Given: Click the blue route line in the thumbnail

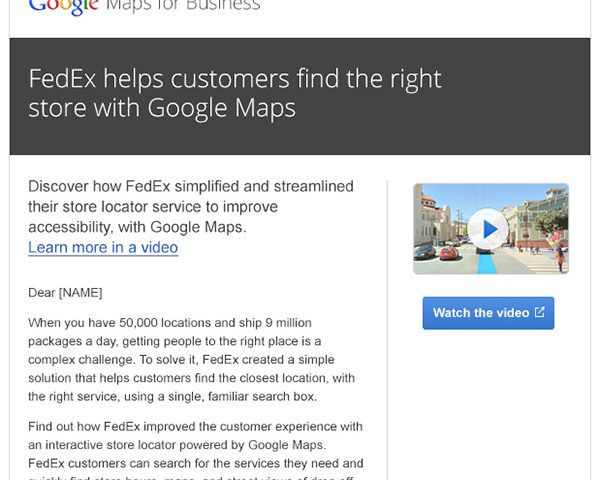Looking at the screenshot, I should tap(487, 264).
